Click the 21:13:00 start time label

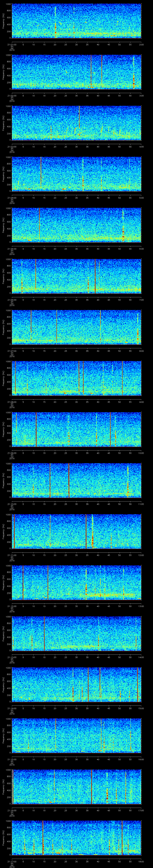[12, 657]
